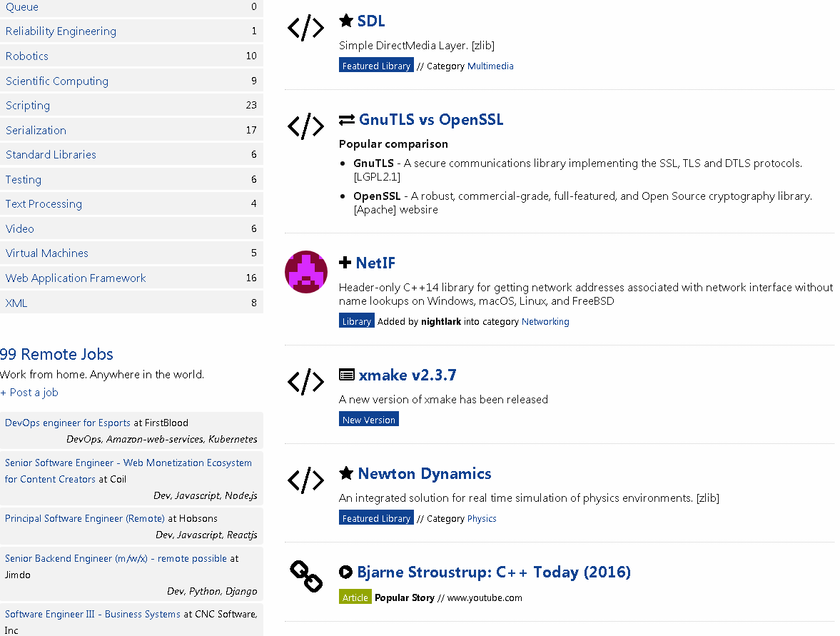This screenshot has height=636, width=840.
Task: Click the New Version badge for xmake
Action: coord(368,419)
